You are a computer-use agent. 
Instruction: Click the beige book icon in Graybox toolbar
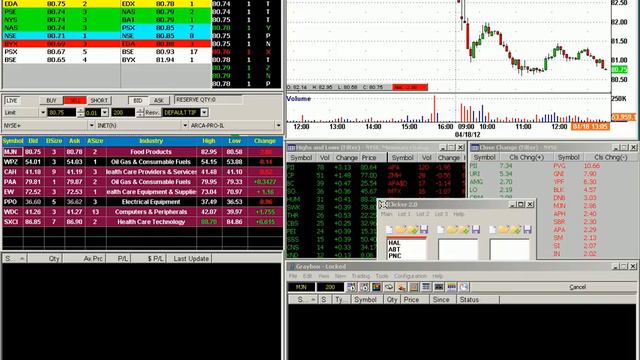pos(413,287)
